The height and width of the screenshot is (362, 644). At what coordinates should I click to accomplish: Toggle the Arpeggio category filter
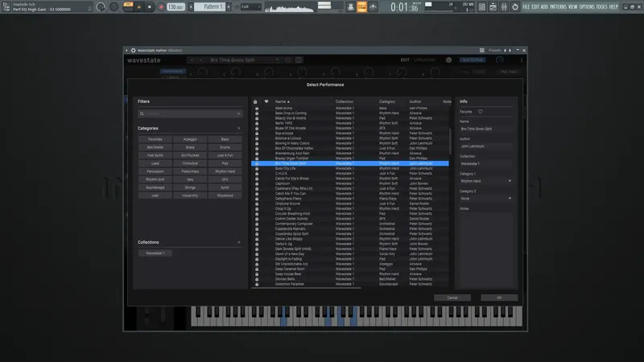click(190, 139)
